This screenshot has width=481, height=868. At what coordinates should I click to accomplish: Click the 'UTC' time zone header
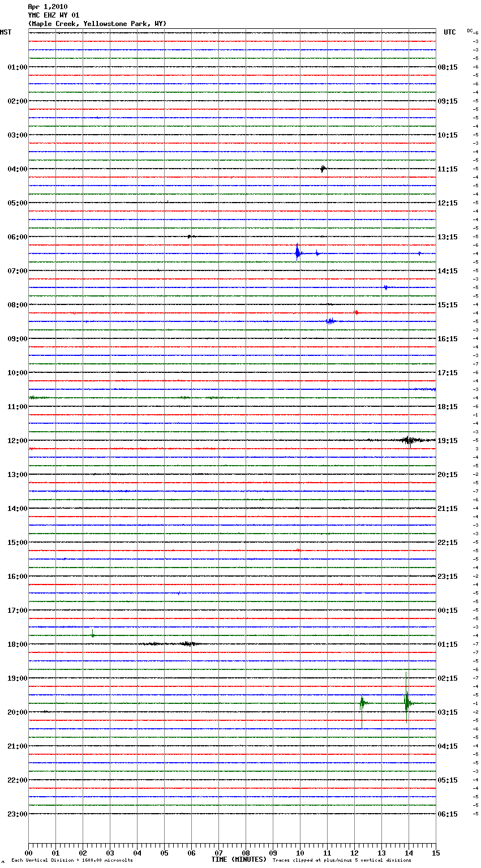pyautogui.click(x=450, y=32)
